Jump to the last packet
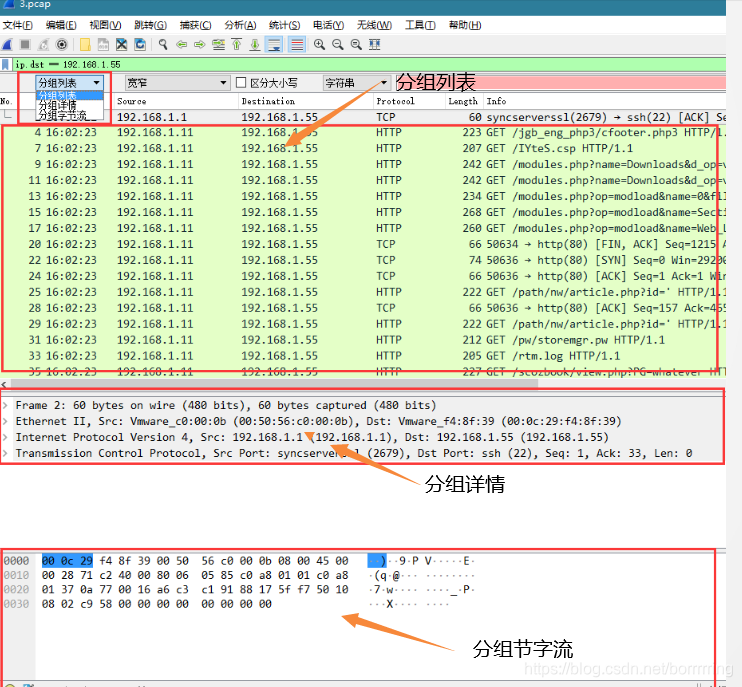This screenshot has height=687, width=742. click(x=255, y=45)
